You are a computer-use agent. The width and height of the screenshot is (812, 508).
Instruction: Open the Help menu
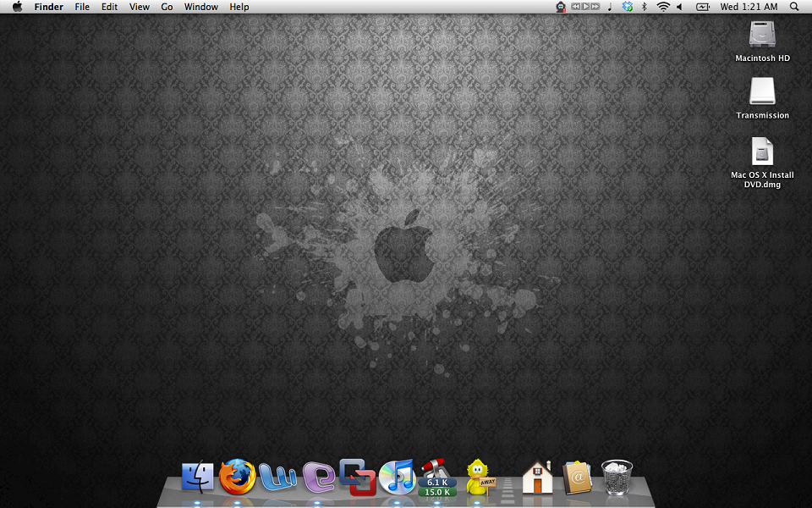point(239,7)
